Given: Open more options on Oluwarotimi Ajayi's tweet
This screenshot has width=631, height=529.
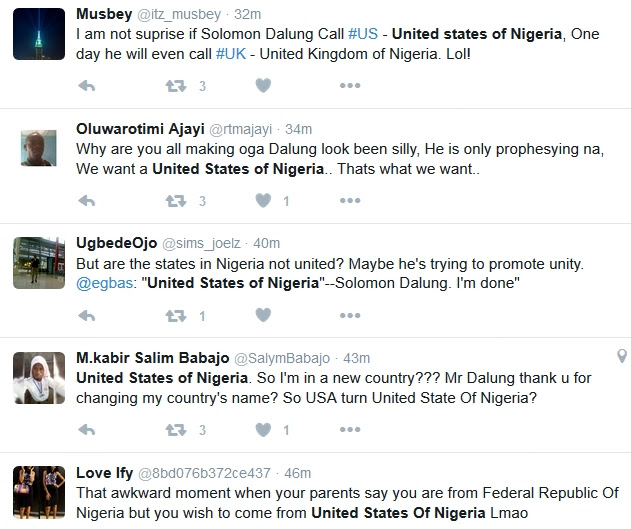Looking at the screenshot, I should tap(350, 200).
